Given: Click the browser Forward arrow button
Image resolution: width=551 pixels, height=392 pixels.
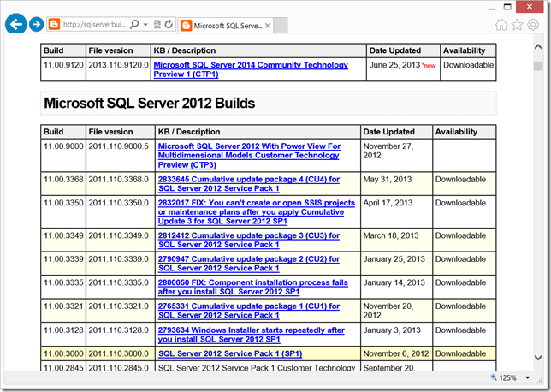Looking at the screenshot, I should pyautogui.click(x=37, y=25).
